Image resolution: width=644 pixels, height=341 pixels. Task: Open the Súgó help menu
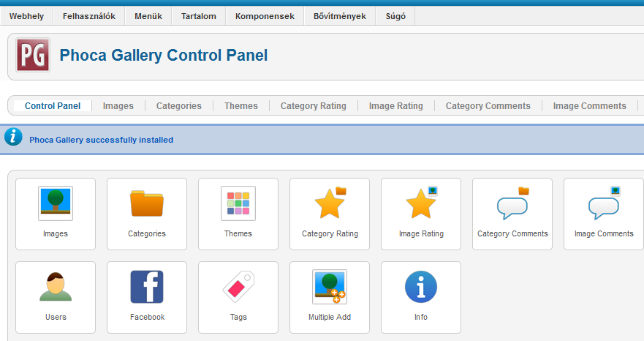coord(395,16)
